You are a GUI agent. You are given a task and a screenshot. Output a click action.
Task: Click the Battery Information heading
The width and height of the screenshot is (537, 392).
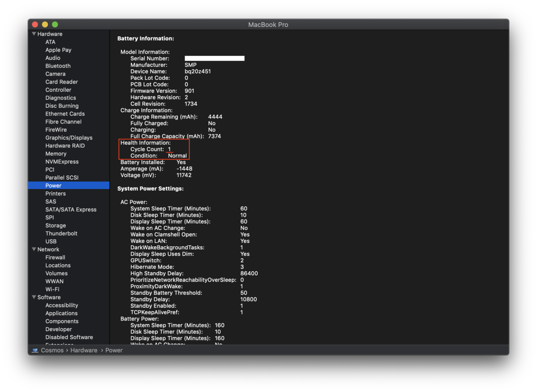pyautogui.click(x=146, y=39)
